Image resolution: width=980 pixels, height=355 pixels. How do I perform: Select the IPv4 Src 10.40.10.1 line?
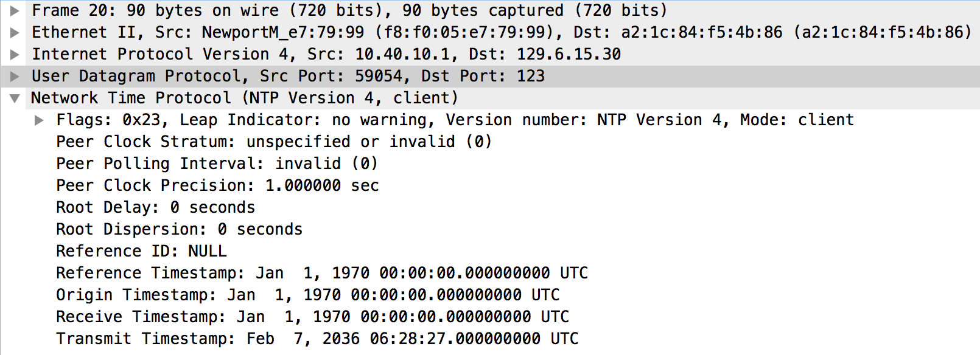click(326, 54)
